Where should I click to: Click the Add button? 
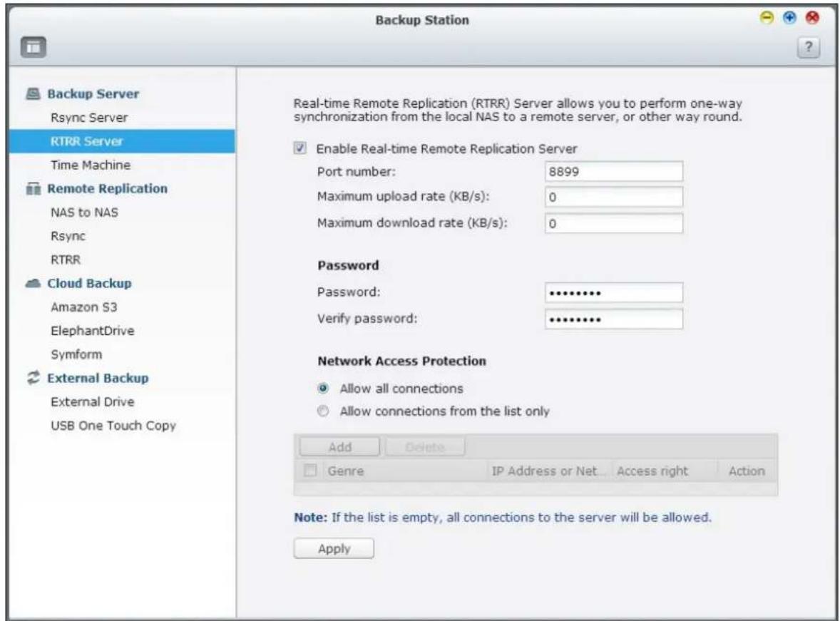tap(339, 447)
